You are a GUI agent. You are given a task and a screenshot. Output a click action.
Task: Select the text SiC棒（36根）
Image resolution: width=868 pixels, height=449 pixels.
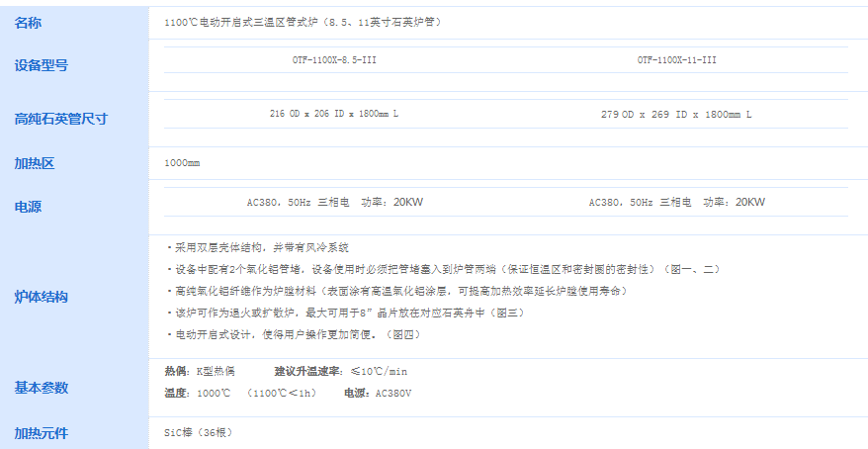pyautogui.click(x=198, y=433)
